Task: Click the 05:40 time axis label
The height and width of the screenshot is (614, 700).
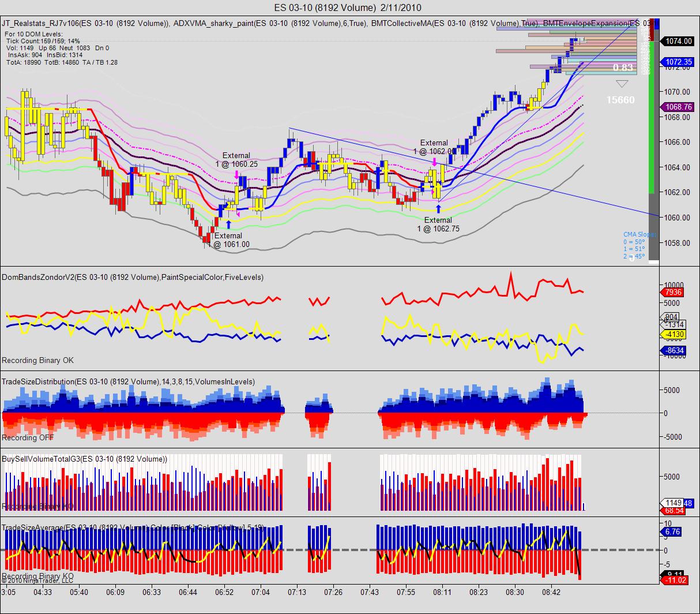Action: pos(79,592)
